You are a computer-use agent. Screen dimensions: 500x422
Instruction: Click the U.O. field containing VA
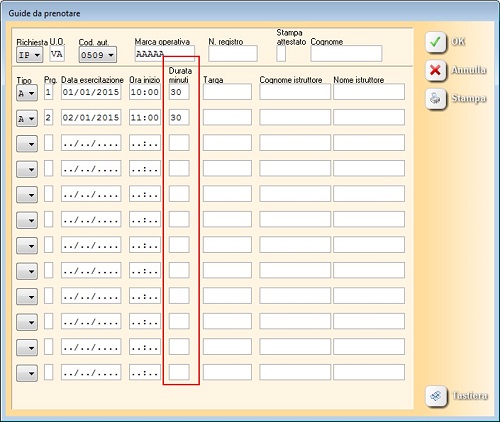coord(57,54)
